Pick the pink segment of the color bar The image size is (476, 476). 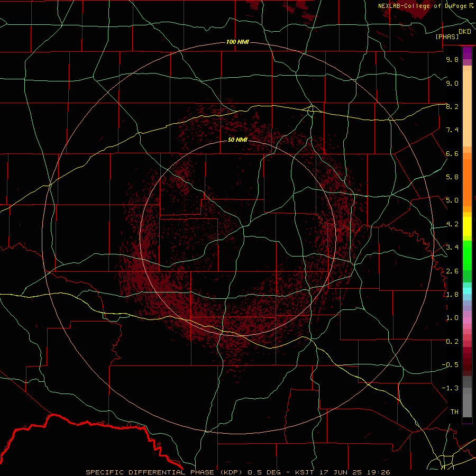point(467,321)
